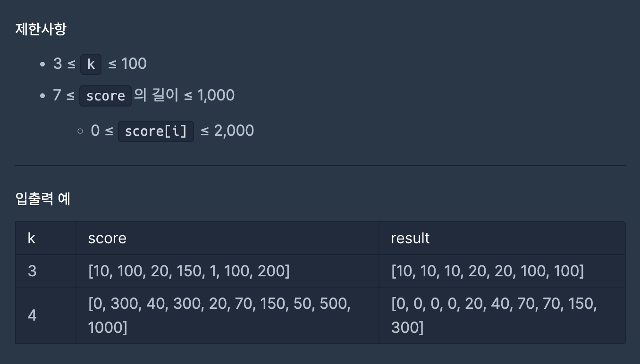This screenshot has width=640, height=364.
Task: Click result array starting with 0, 0, 0, 0
Action: [494, 315]
